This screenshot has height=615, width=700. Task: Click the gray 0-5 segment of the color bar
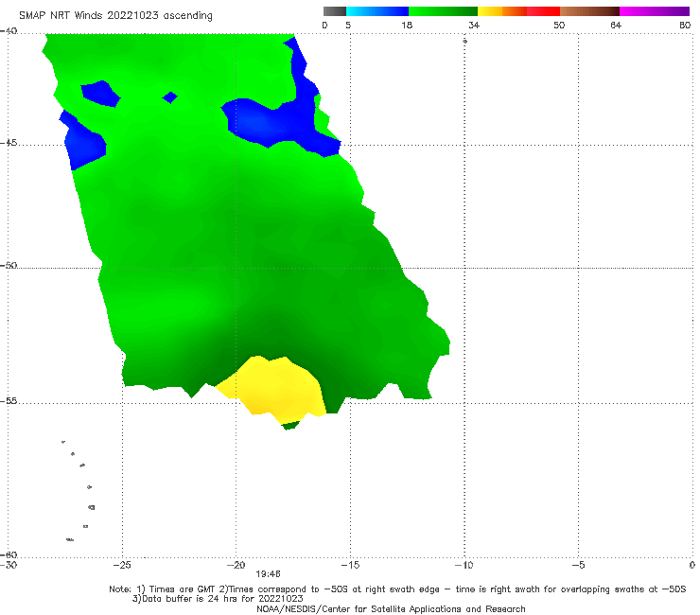click(x=335, y=11)
